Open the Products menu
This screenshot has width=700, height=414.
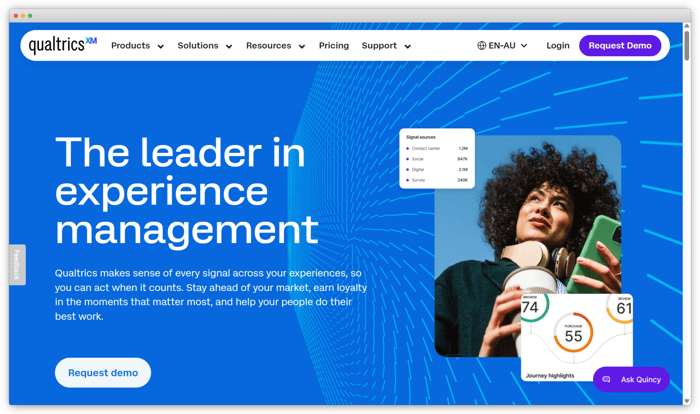130,46
